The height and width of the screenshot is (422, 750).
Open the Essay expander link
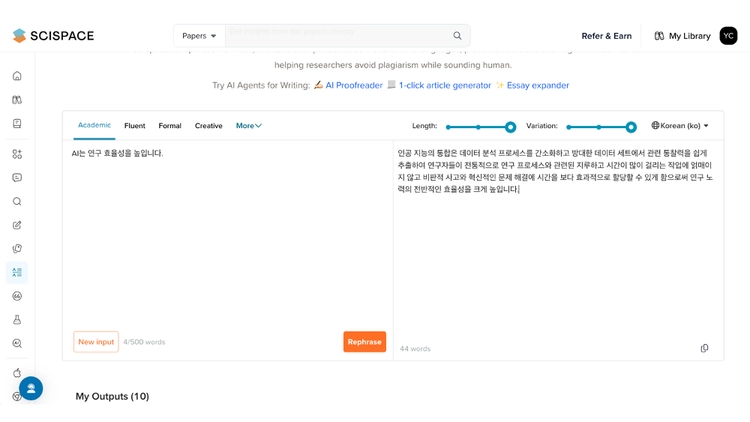coord(538,85)
